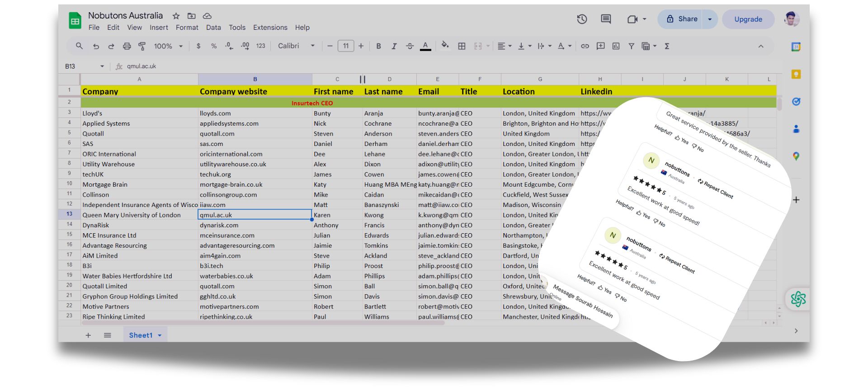This screenshot has height=390, width=868.
Task: Print the spreadsheet
Action: coord(127,46)
